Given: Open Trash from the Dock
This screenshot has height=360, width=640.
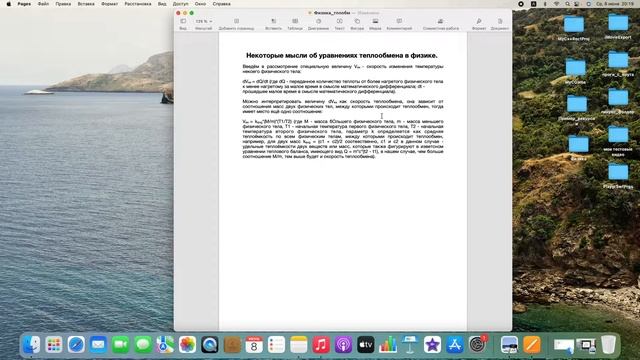Looking at the screenshot, I should pos(608,345).
